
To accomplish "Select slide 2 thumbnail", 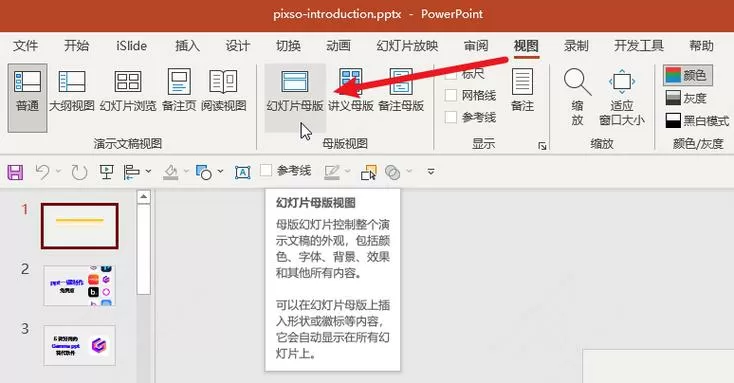I will [x=80, y=286].
